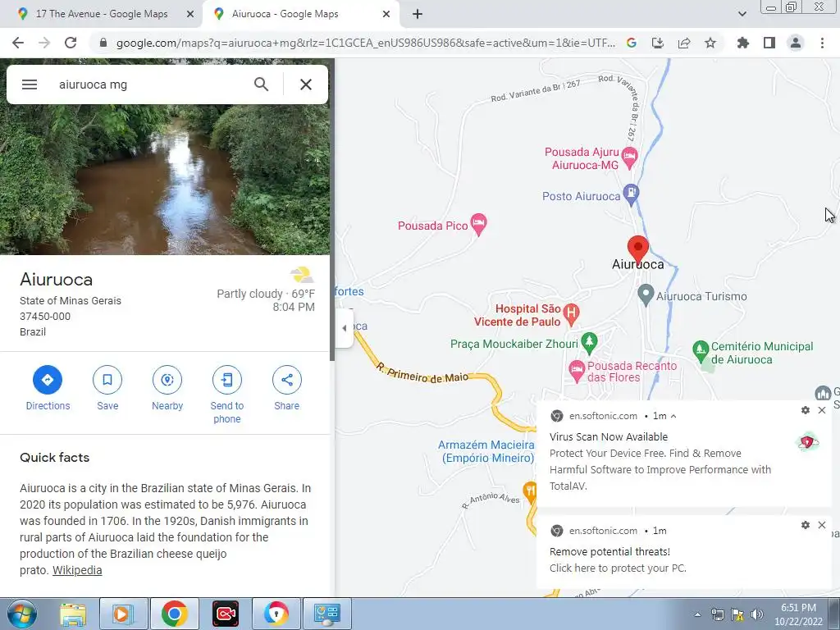Show hidden system tray icons

(x=697, y=614)
